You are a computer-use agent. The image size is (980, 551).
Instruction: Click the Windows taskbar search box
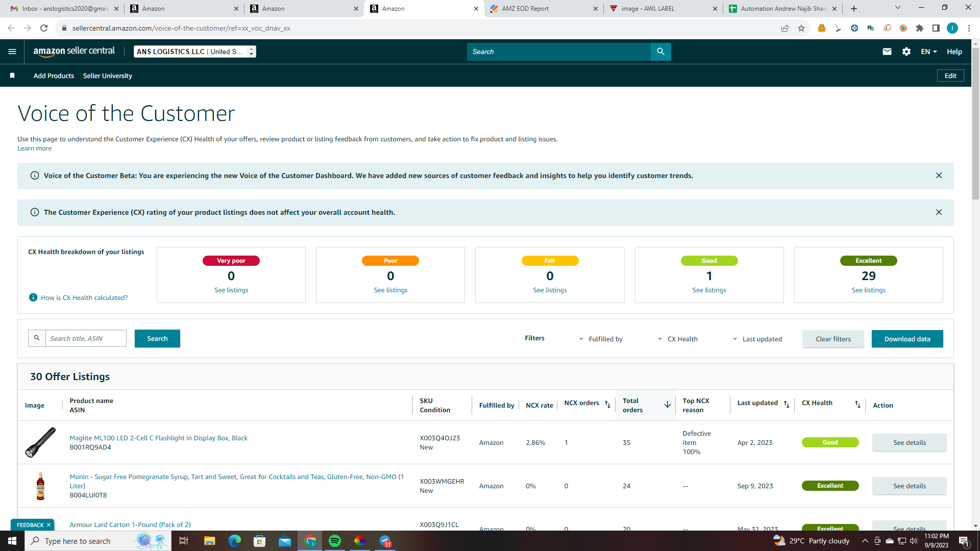click(97, 541)
